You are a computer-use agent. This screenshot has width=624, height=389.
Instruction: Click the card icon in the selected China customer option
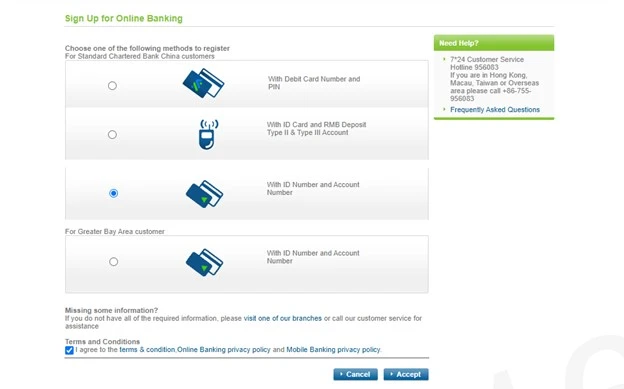(x=204, y=194)
